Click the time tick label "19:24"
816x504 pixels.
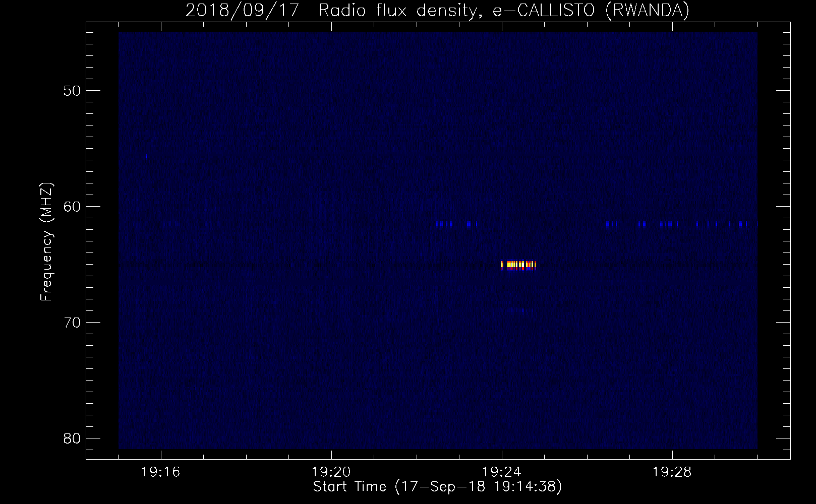502,472
